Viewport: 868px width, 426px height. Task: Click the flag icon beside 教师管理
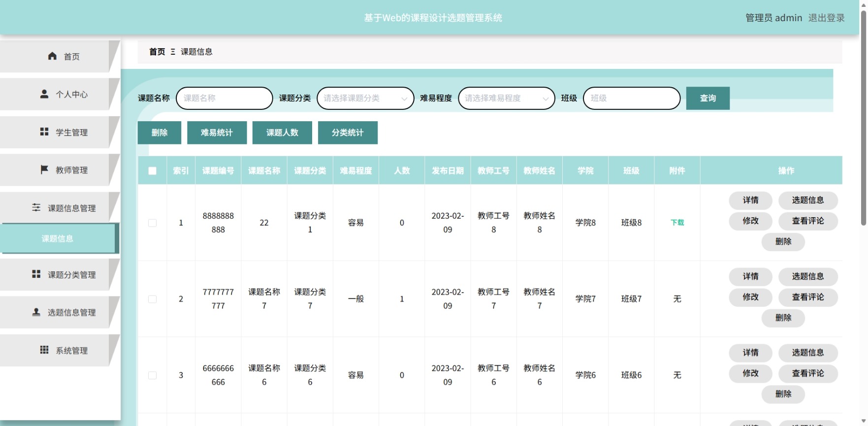(x=44, y=169)
